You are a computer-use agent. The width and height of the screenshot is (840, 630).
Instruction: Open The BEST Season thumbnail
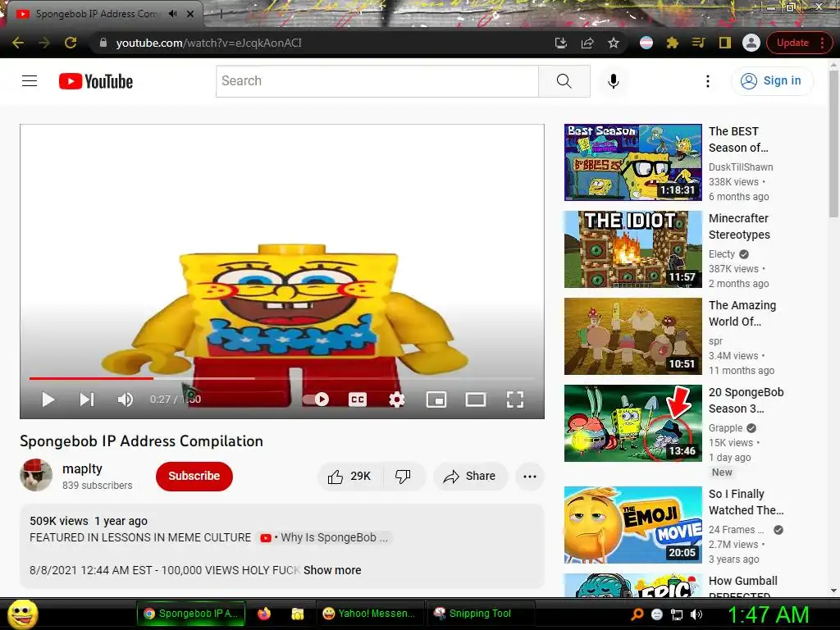tap(632, 162)
